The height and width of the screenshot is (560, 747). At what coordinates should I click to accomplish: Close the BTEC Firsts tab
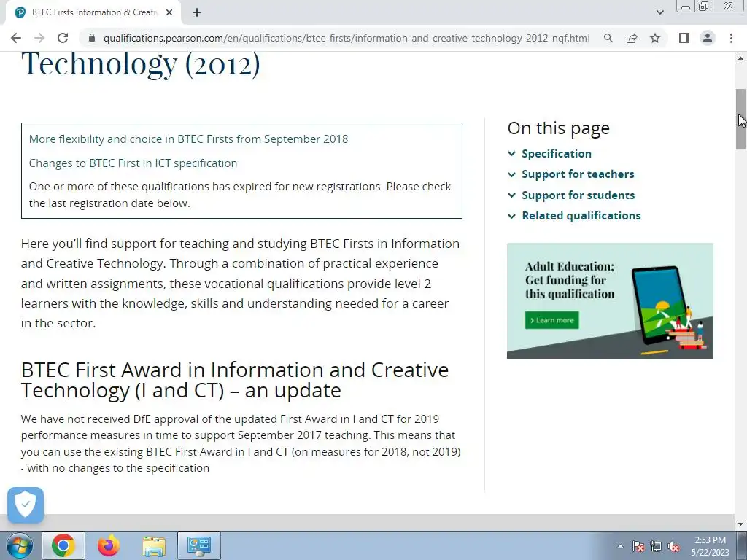[169, 13]
